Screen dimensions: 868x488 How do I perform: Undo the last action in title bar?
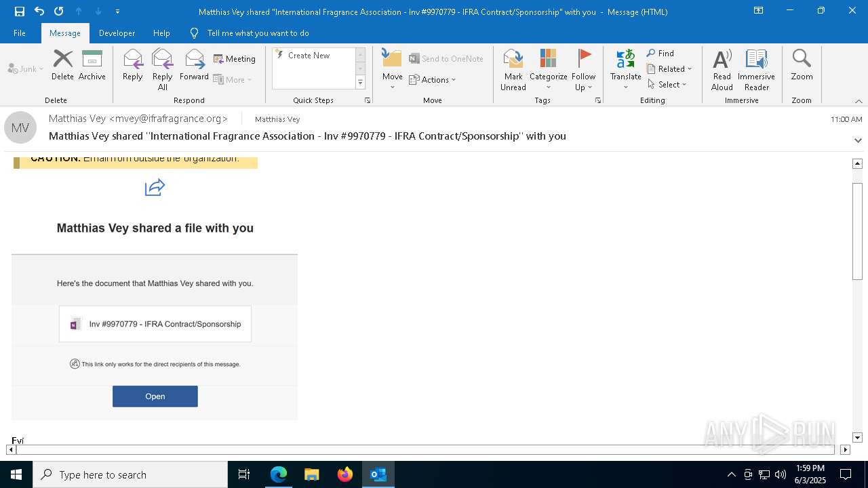pyautogui.click(x=39, y=11)
